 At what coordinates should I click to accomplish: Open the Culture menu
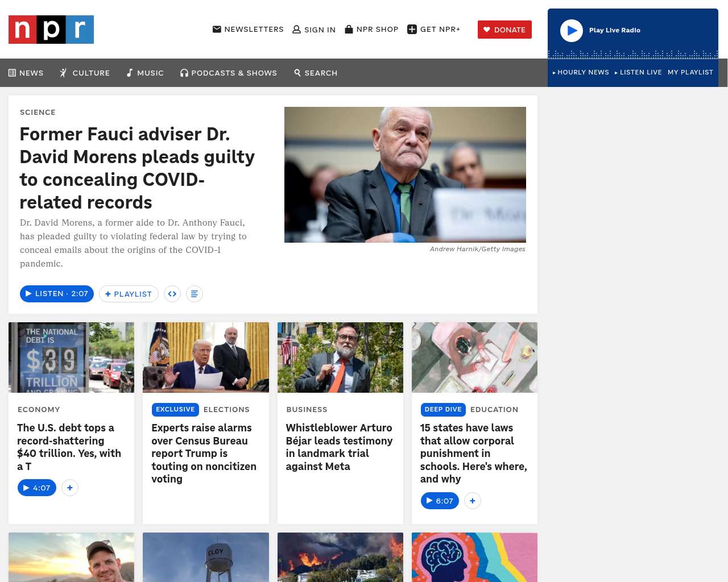[85, 73]
